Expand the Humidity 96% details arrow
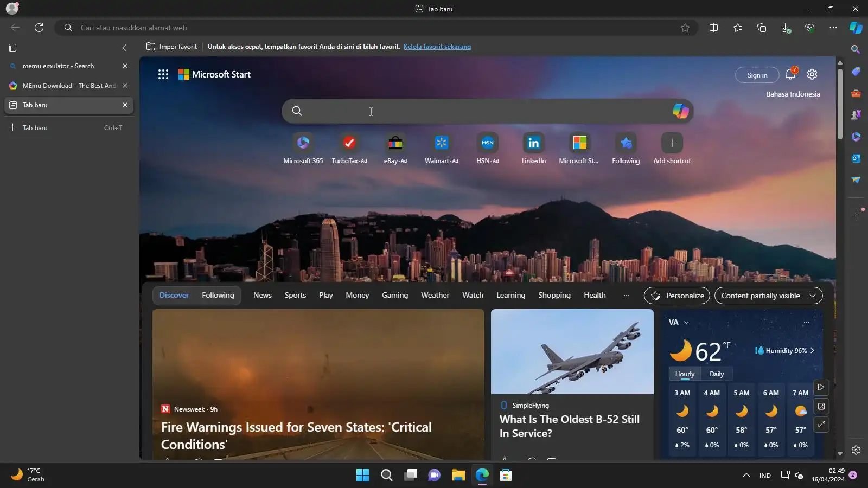The width and height of the screenshot is (868, 488). click(x=812, y=351)
